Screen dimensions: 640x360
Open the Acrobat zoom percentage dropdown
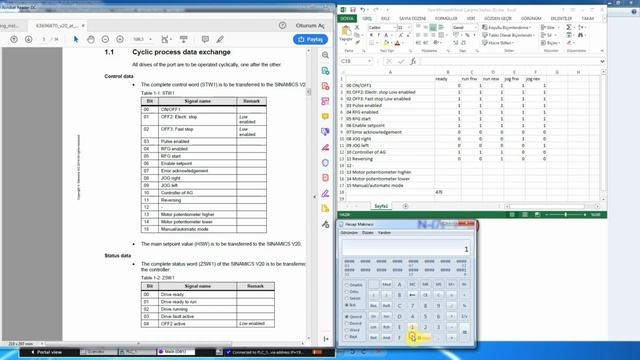point(151,39)
